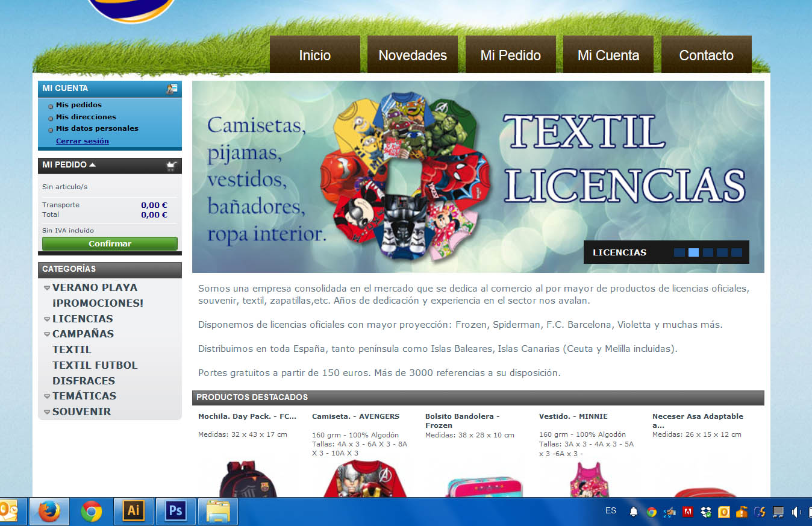Image resolution: width=812 pixels, height=526 pixels.
Task: Open the Bolsito Bandolera Frozen product title
Action: coord(463,421)
